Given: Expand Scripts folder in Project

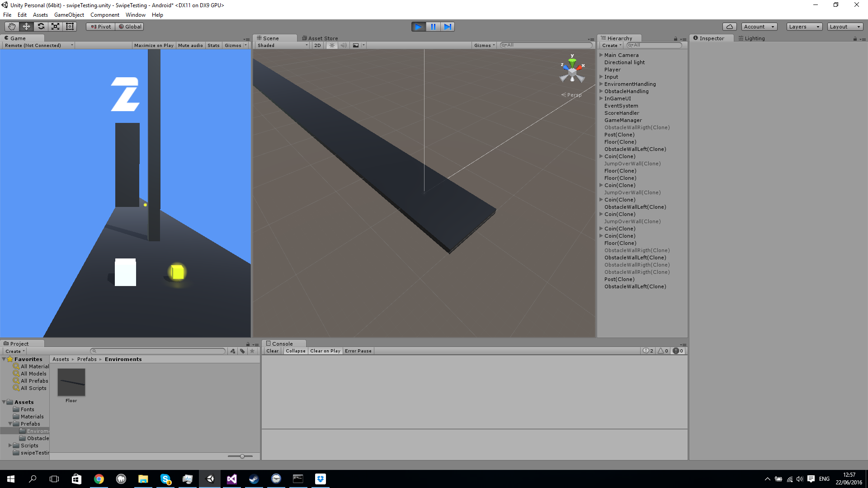Looking at the screenshot, I should coord(10,446).
